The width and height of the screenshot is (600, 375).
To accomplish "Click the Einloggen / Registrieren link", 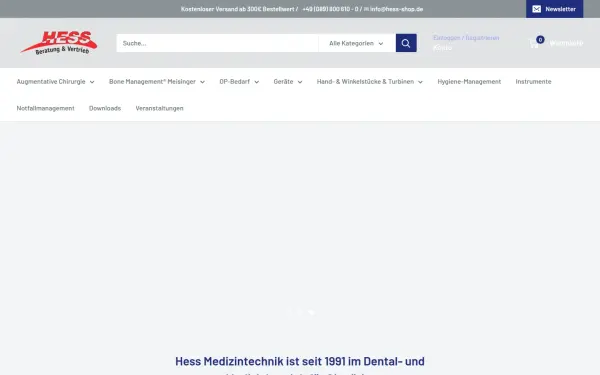I will pos(466,38).
